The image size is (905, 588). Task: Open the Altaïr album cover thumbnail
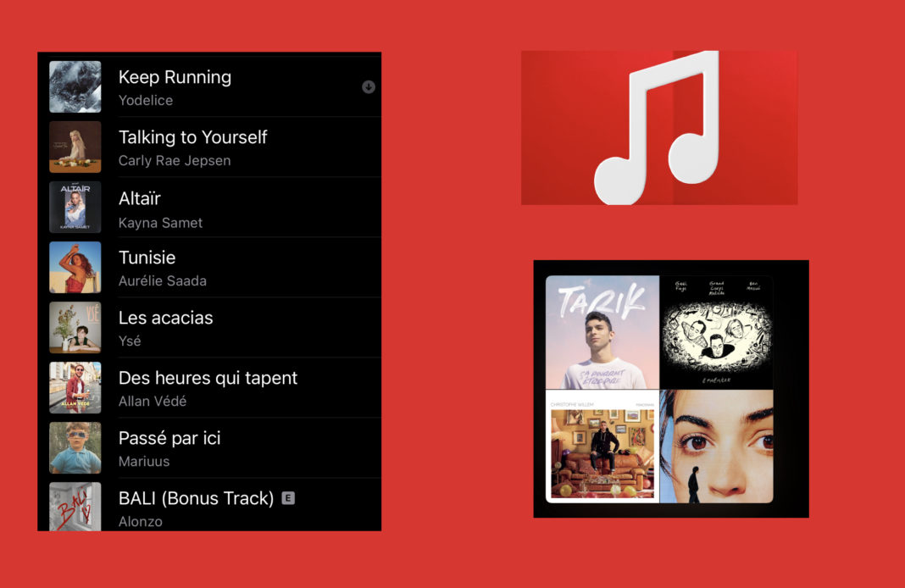click(75, 208)
